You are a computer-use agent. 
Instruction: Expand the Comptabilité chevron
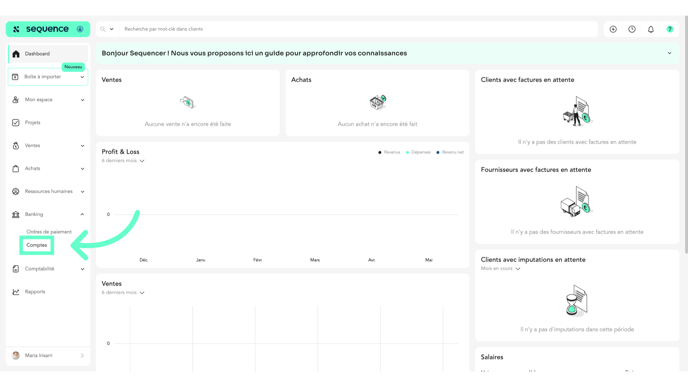point(82,269)
